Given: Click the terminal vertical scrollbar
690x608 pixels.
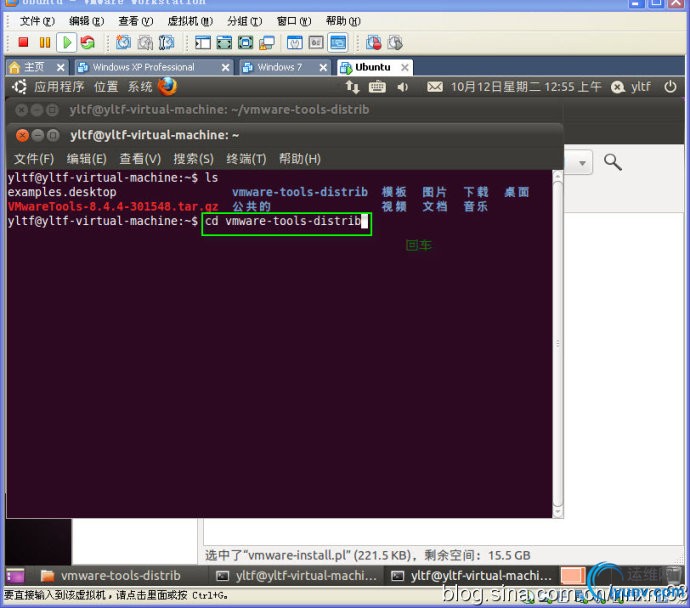Looking at the screenshot, I should [x=558, y=344].
